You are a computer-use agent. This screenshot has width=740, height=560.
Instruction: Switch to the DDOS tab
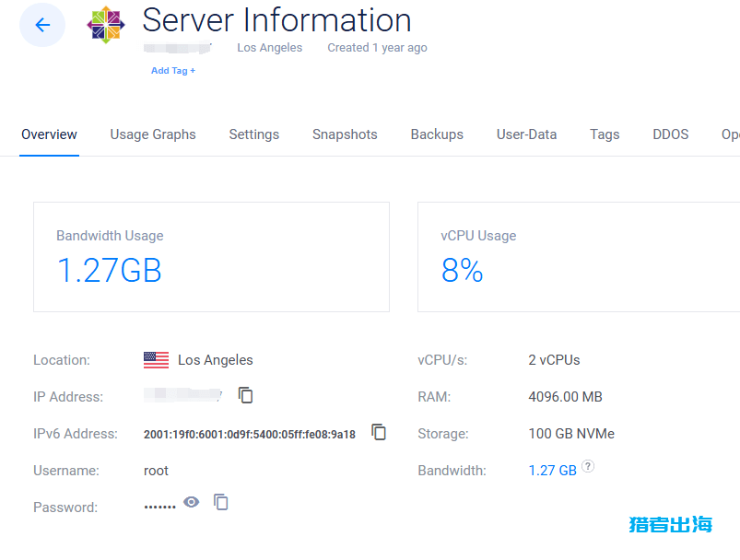(670, 134)
